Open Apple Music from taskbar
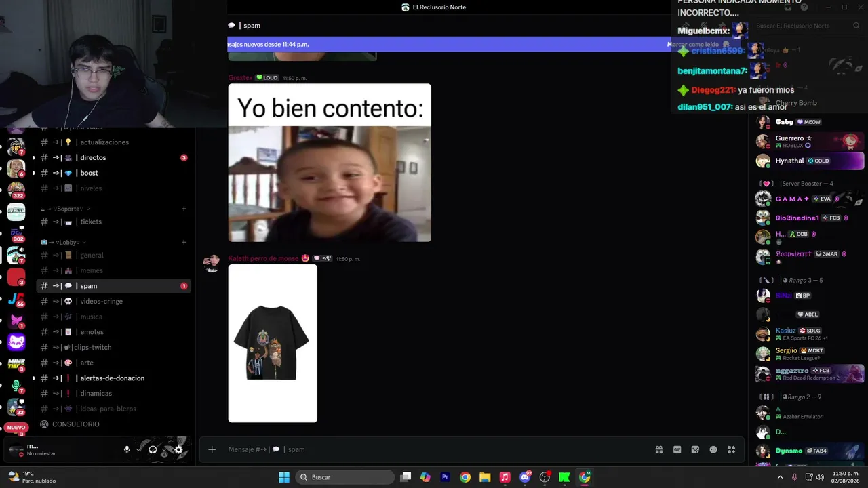 coord(505,477)
